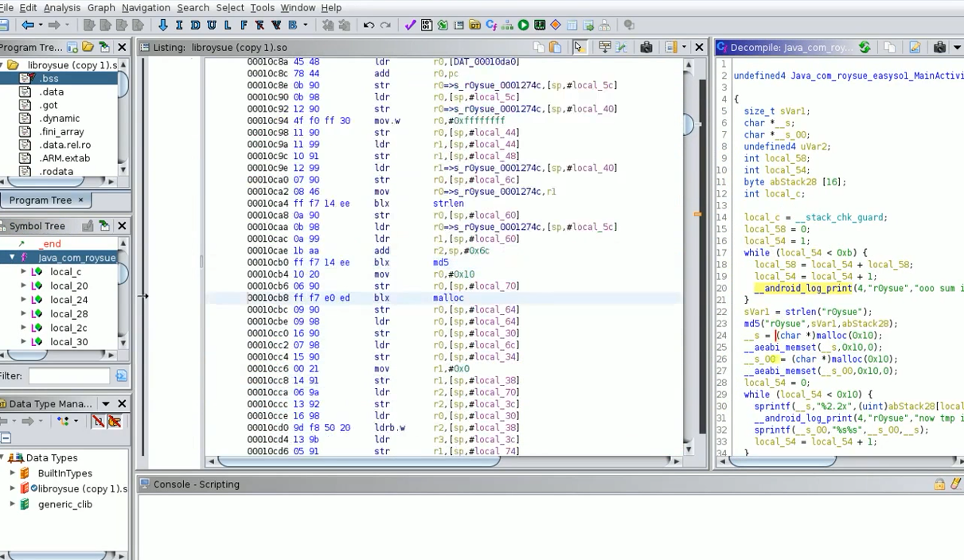964x560 pixels.
Task: Click the 'D' go to next data icon
Action: 195,25
